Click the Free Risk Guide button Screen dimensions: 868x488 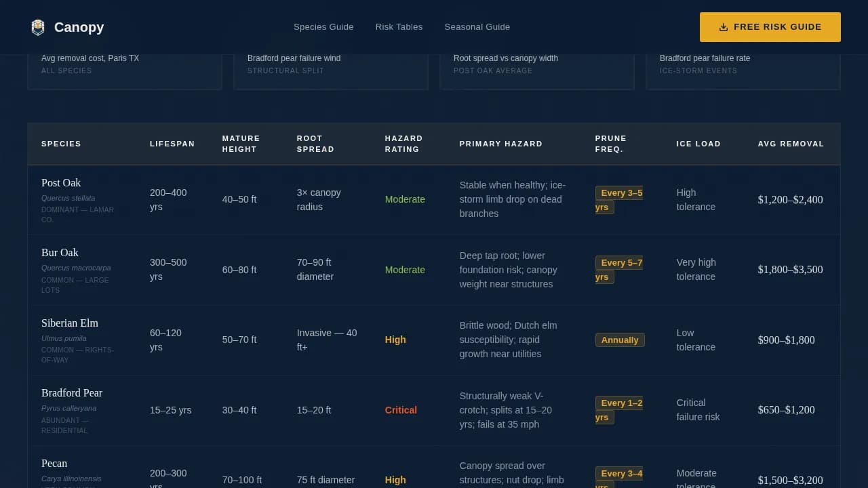(x=770, y=27)
